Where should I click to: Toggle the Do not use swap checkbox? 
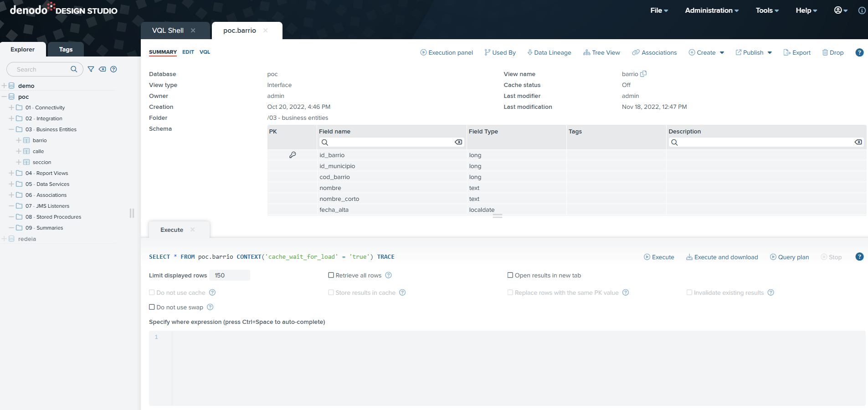click(152, 307)
